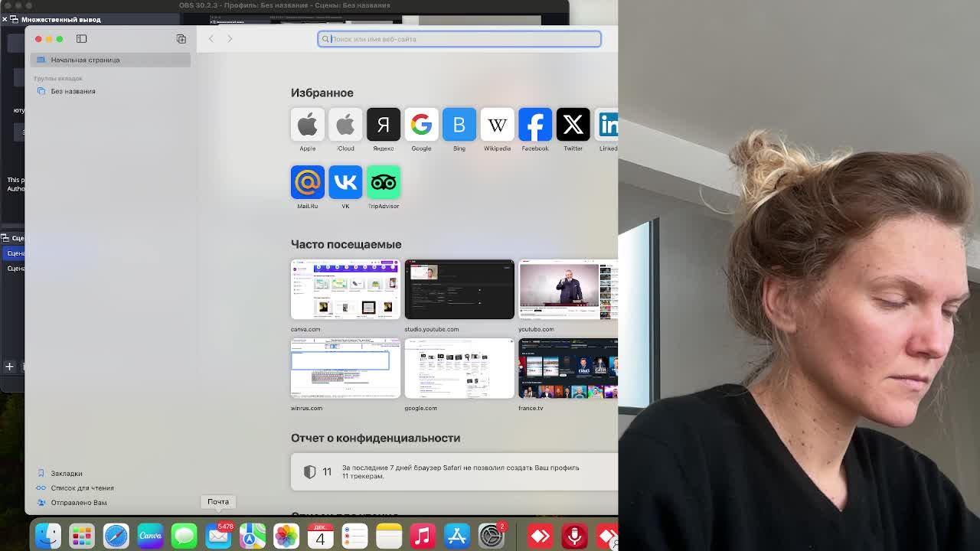980x551 pixels.
Task: Open System Settings from the Dock
Action: pyautogui.click(x=491, y=536)
